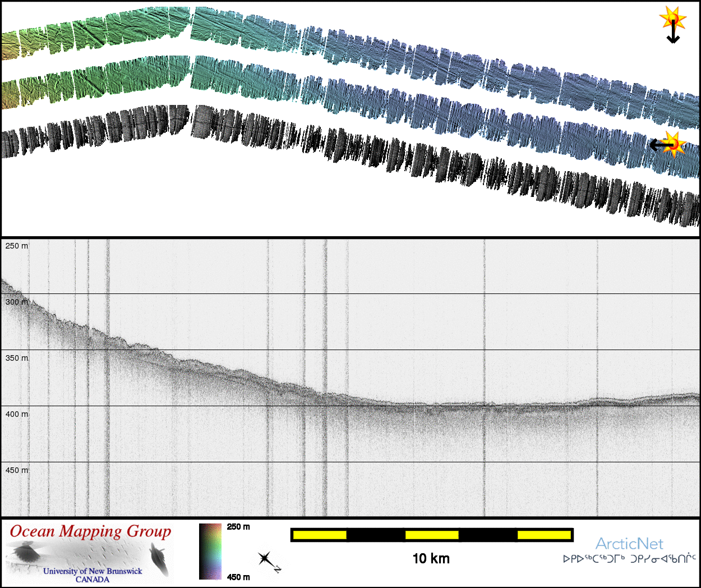
Task: Click the depth color scale gradient bar
Action: tap(210, 551)
